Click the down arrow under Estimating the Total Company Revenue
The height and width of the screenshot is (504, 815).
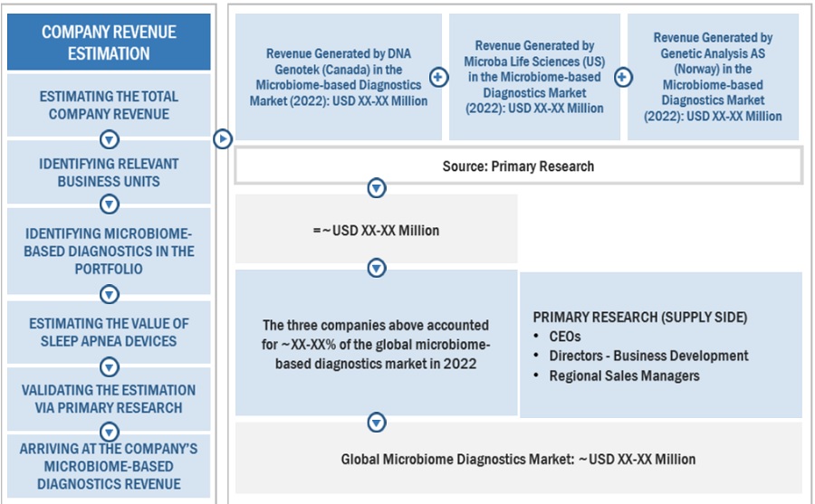point(109,139)
